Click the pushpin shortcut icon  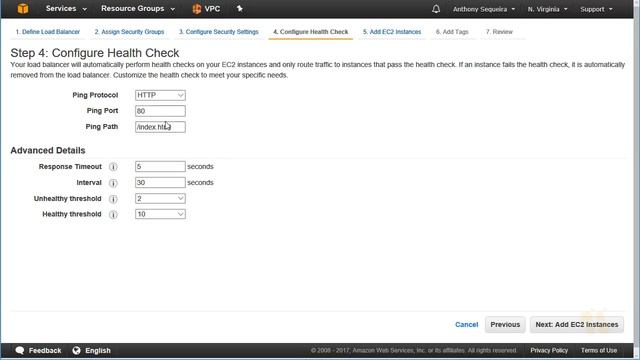coord(240,9)
